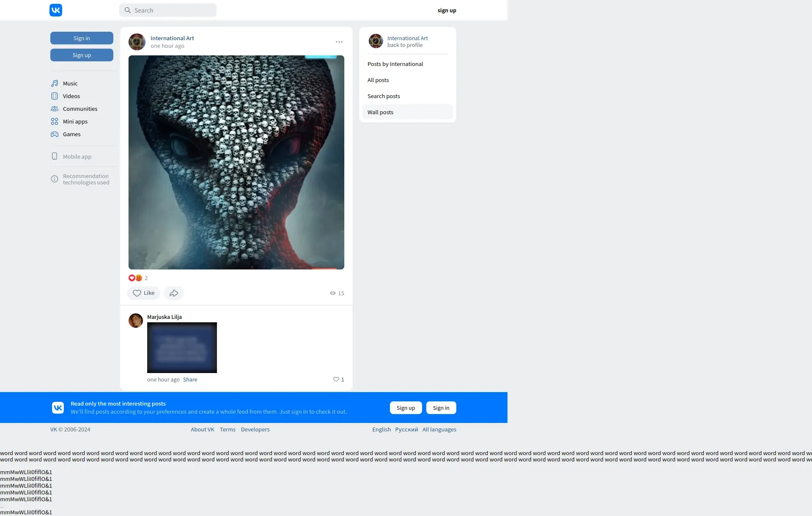The width and height of the screenshot is (812, 516).
Task: Open the Videos sidebar icon
Action: pos(55,96)
